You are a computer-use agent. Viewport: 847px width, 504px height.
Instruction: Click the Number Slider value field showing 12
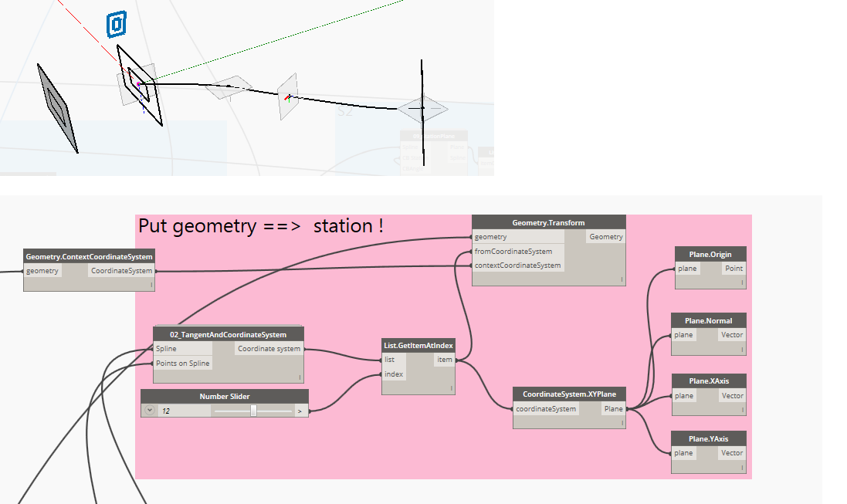click(x=185, y=411)
